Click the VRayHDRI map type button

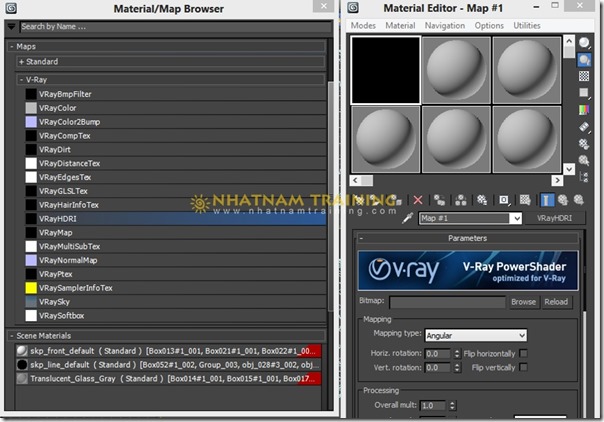coord(554,218)
